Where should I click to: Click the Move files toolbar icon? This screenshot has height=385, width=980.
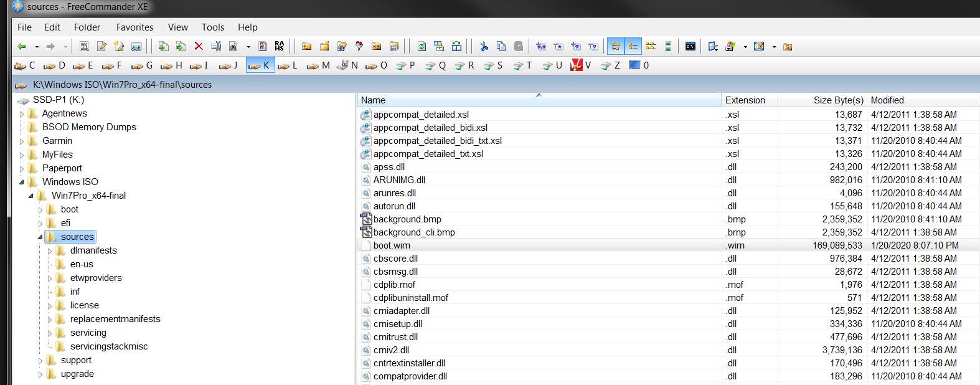(x=181, y=47)
